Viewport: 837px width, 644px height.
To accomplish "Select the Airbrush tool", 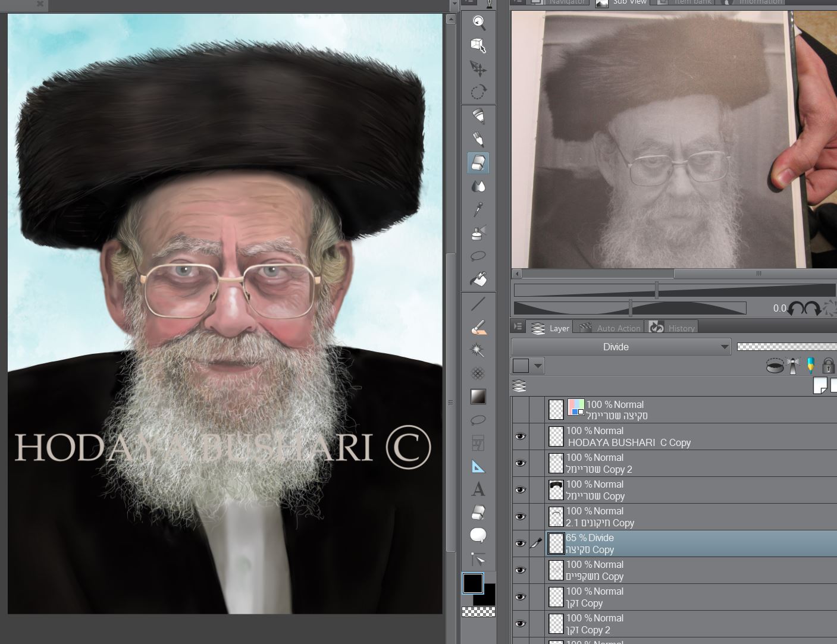I will [478, 233].
